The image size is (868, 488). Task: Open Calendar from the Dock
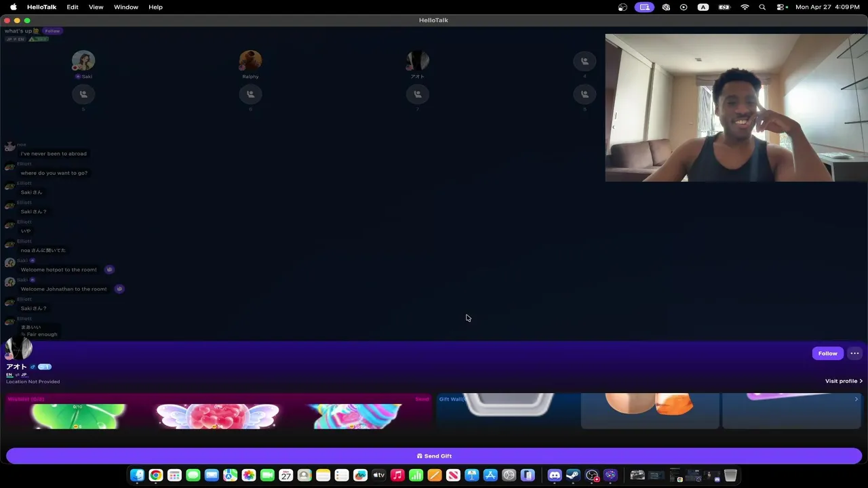(286, 475)
